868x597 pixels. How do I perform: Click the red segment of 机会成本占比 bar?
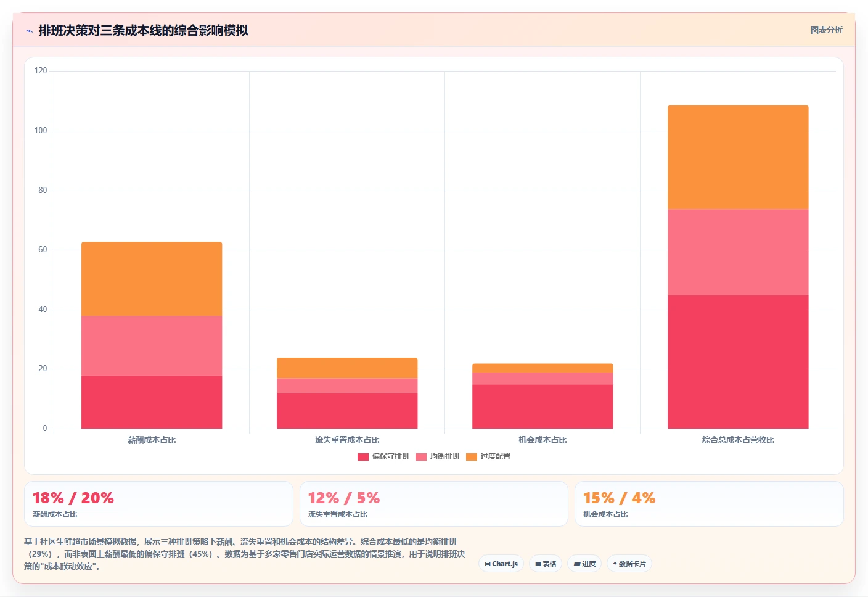point(542,406)
